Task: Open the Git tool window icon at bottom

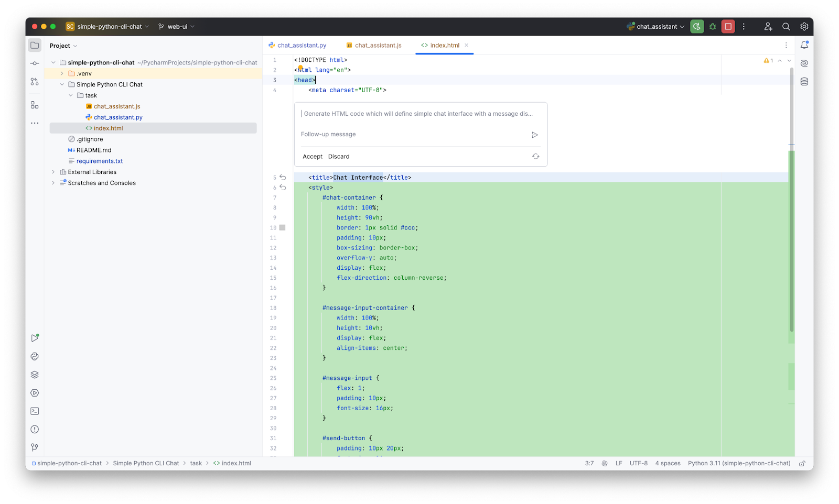Action: (x=35, y=447)
